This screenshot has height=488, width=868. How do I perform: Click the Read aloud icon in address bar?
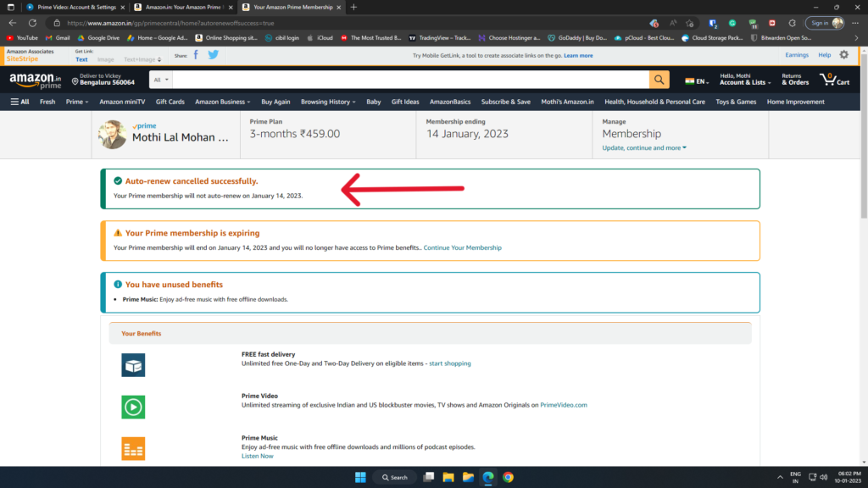tap(672, 23)
